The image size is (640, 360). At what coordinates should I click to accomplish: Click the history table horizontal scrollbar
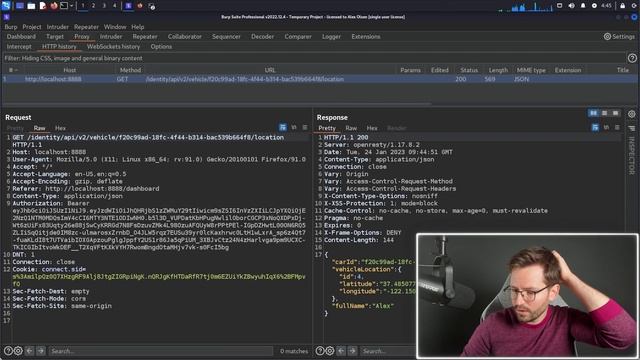(x=216, y=104)
